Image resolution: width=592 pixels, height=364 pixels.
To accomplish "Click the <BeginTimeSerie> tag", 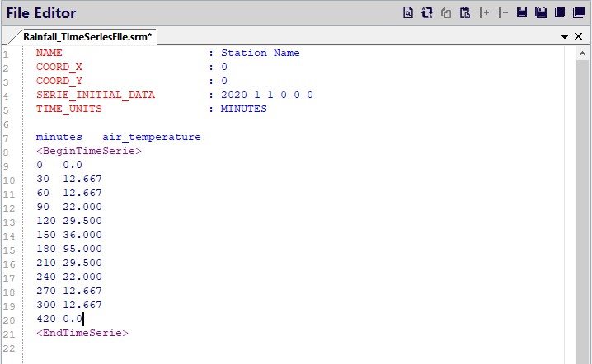I will 89,151.
